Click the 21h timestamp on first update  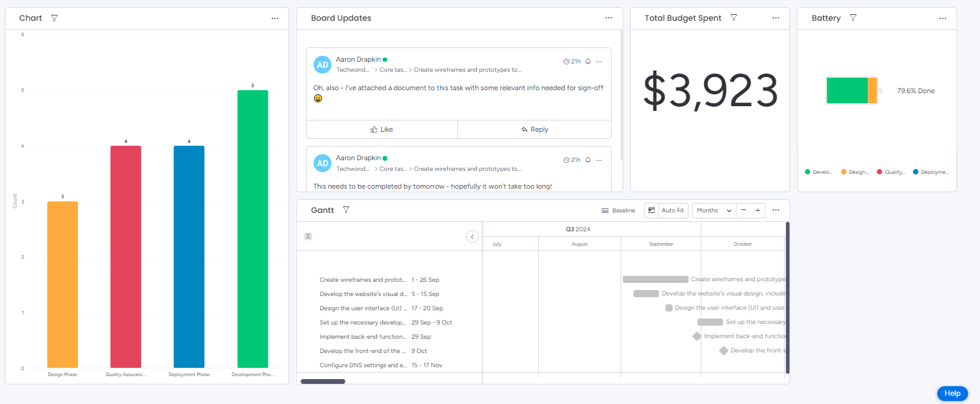tap(573, 62)
